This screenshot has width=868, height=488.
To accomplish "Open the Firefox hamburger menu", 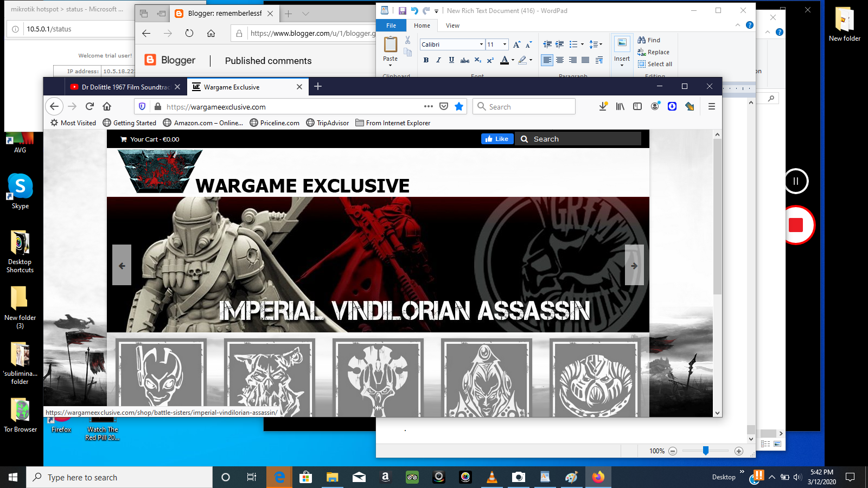I will pyautogui.click(x=712, y=106).
